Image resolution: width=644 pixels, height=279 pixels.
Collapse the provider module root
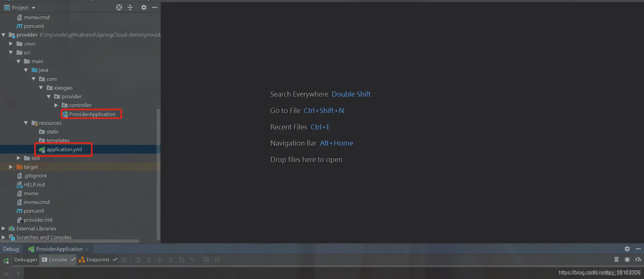click(3, 35)
